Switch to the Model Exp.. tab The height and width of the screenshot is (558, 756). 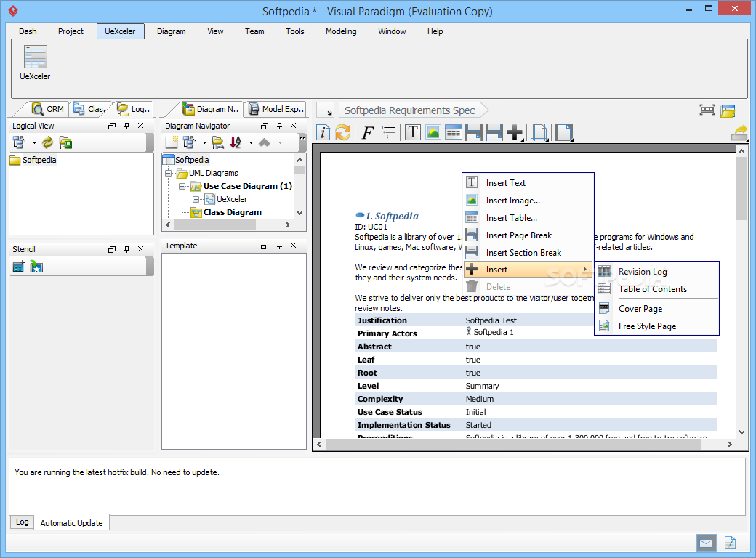(276, 109)
